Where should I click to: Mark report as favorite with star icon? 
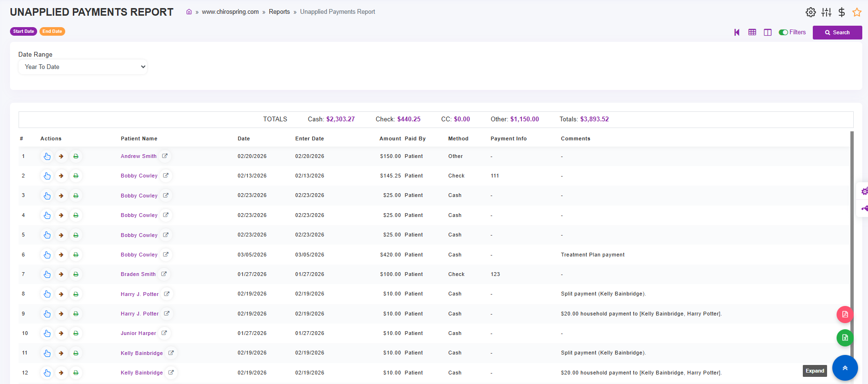click(x=857, y=12)
